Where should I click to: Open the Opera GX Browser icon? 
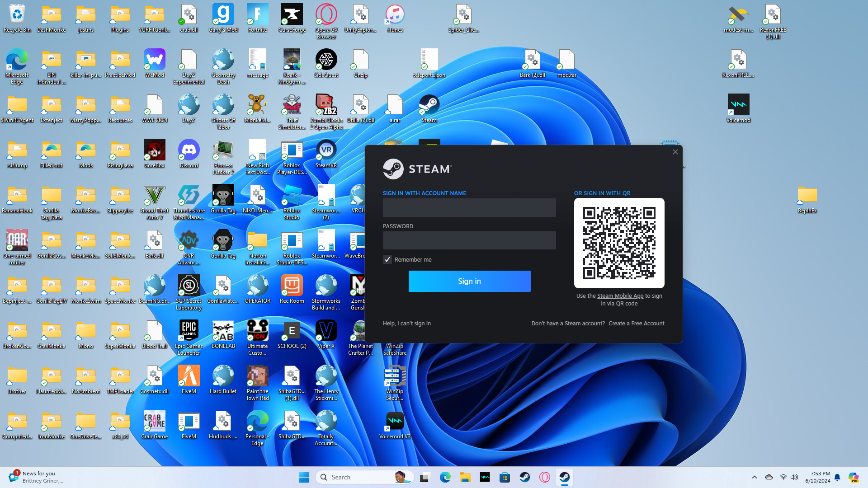326,15
